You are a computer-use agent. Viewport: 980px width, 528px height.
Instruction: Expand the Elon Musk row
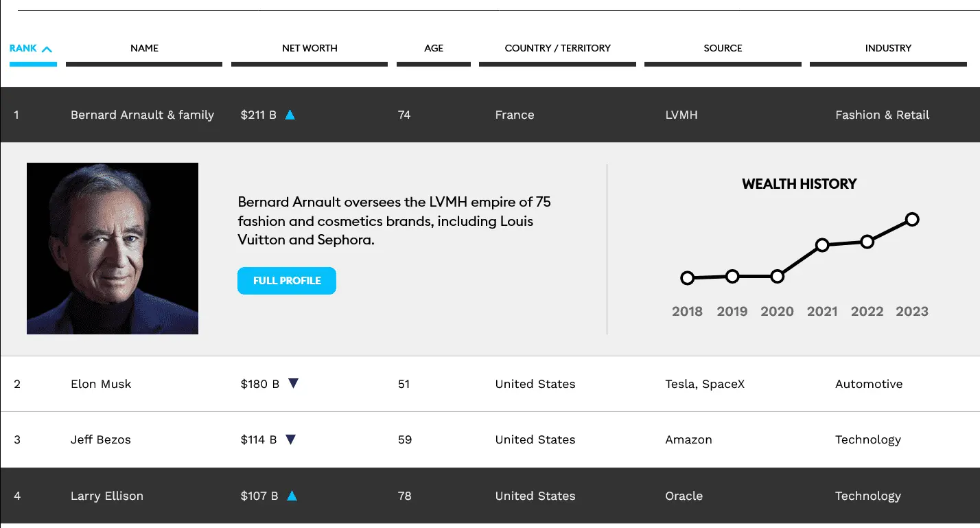pyautogui.click(x=101, y=384)
